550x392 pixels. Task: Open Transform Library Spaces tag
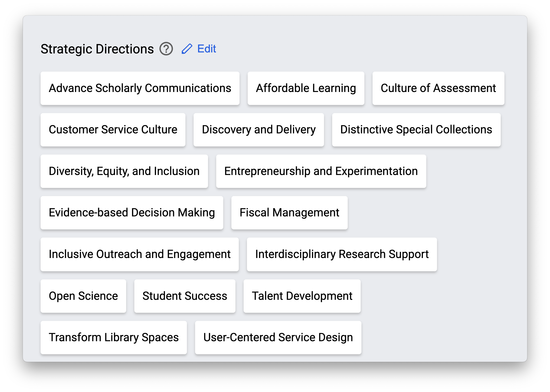tap(113, 338)
